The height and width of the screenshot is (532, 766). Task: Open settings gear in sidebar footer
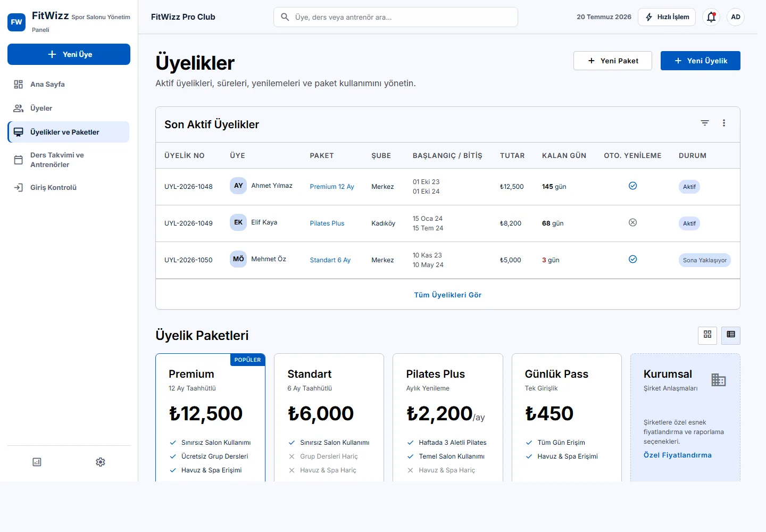click(x=101, y=462)
